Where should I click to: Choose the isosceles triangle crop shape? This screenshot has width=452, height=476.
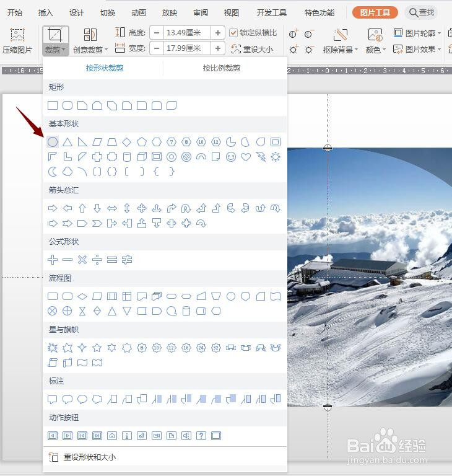point(67,142)
